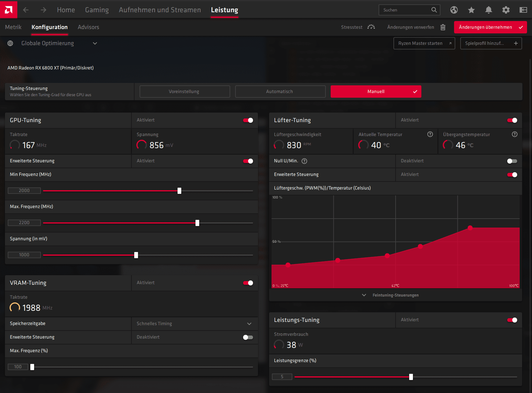Click the Ryzen Master external link arrow
This screenshot has width=532, height=393.
pyautogui.click(x=450, y=43)
